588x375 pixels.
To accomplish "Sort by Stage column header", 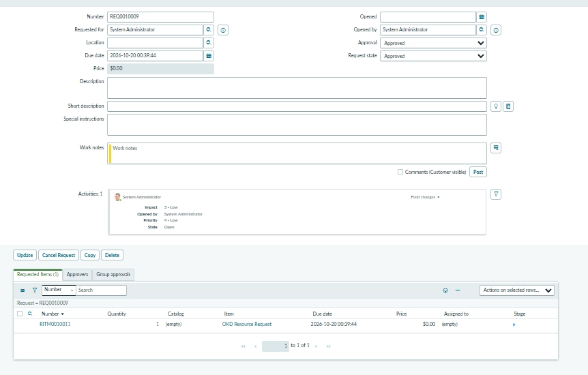I will click(x=519, y=314).
